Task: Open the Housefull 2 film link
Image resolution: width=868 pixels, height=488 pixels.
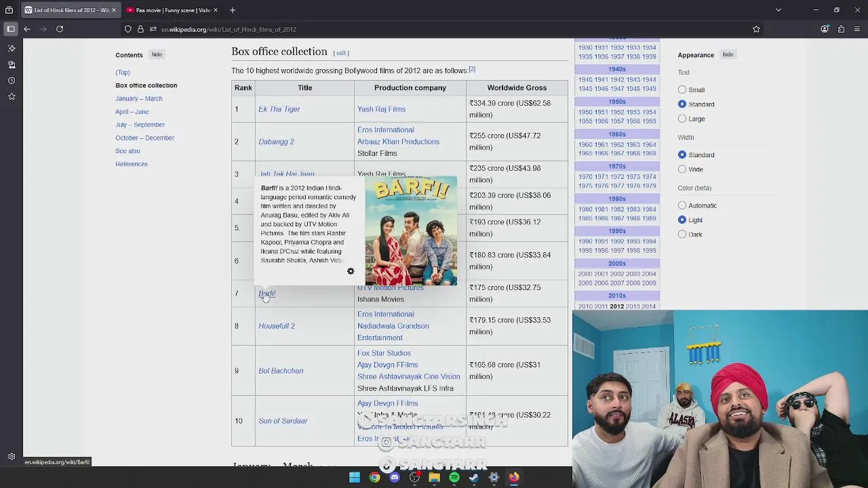Action: click(x=277, y=326)
